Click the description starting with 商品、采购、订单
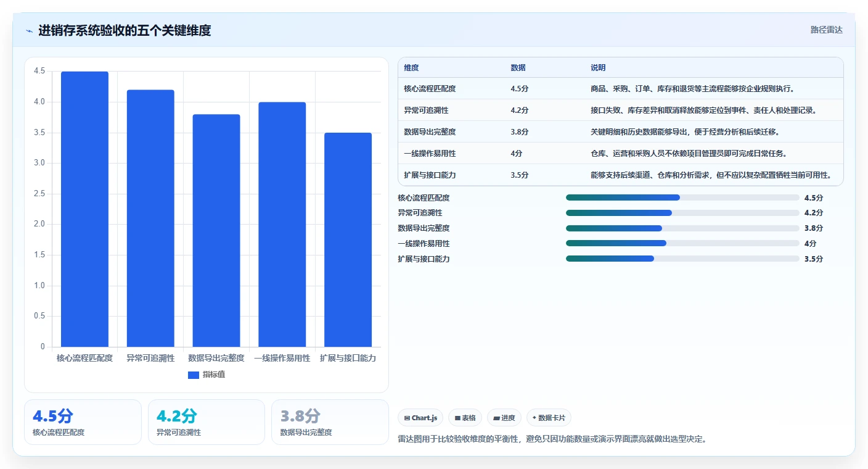Viewport: 868px width, 469px height. click(x=692, y=89)
